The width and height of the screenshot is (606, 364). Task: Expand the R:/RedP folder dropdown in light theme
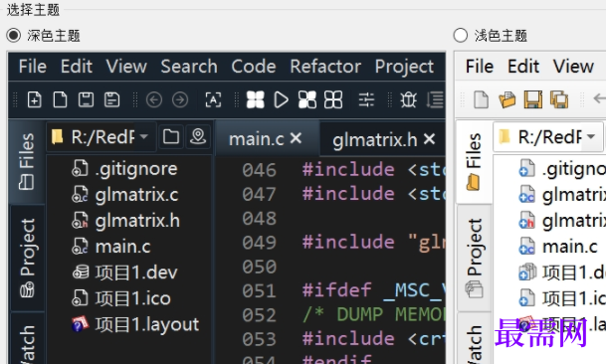[x=590, y=136]
